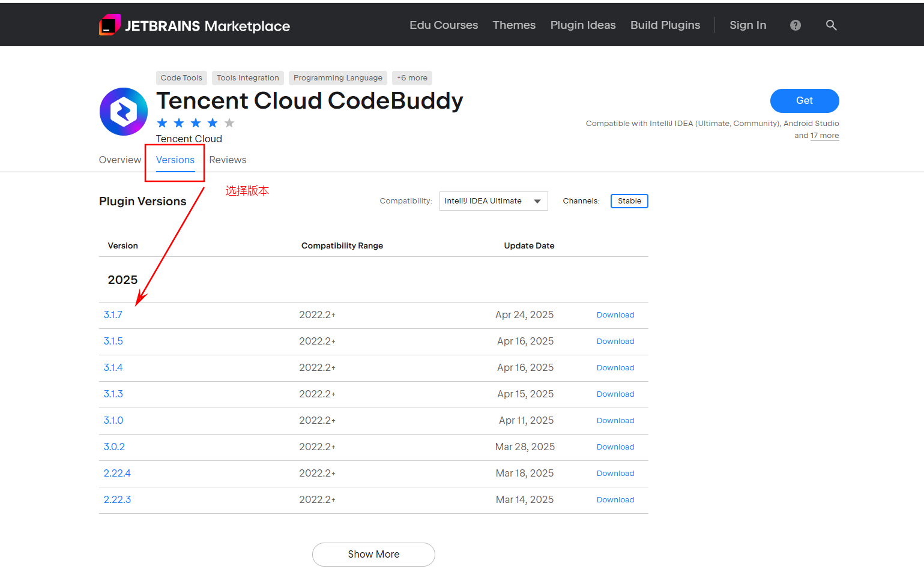Image resolution: width=924 pixels, height=569 pixels.
Task: Download version 3.1.3
Action: pyautogui.click(x=615, y=394)
